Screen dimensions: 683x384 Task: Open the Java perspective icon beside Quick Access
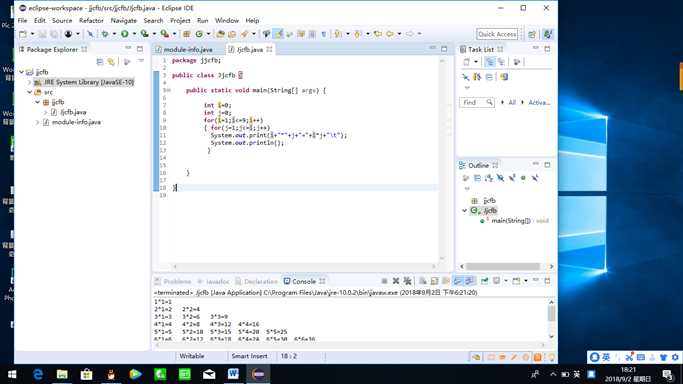(548, 34)
